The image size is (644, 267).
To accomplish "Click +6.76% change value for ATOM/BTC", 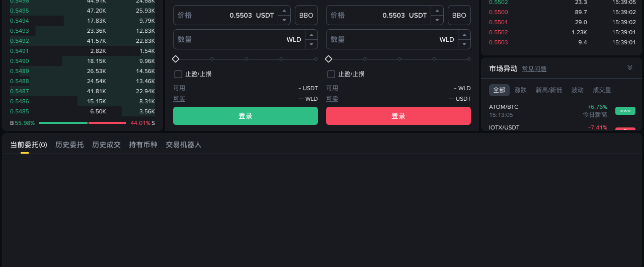I will click(597, 107).
